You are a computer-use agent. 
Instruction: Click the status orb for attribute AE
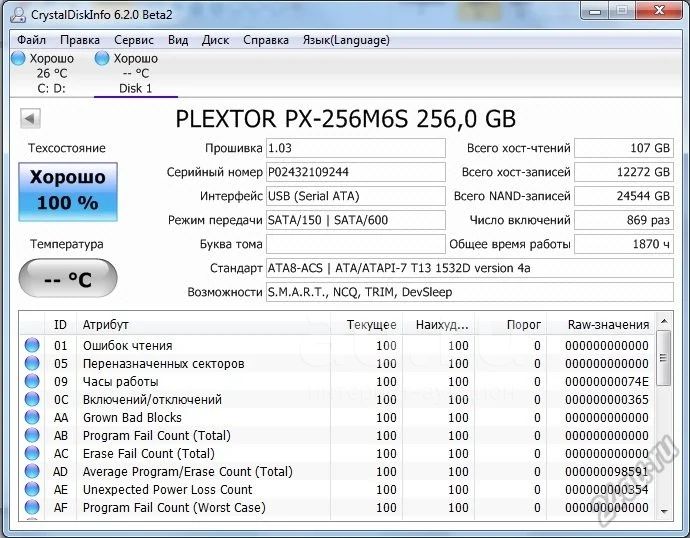(x=32, y=490)
